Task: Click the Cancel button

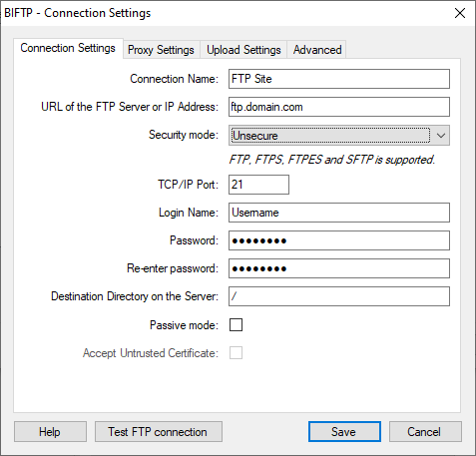Action: [425, 432]
